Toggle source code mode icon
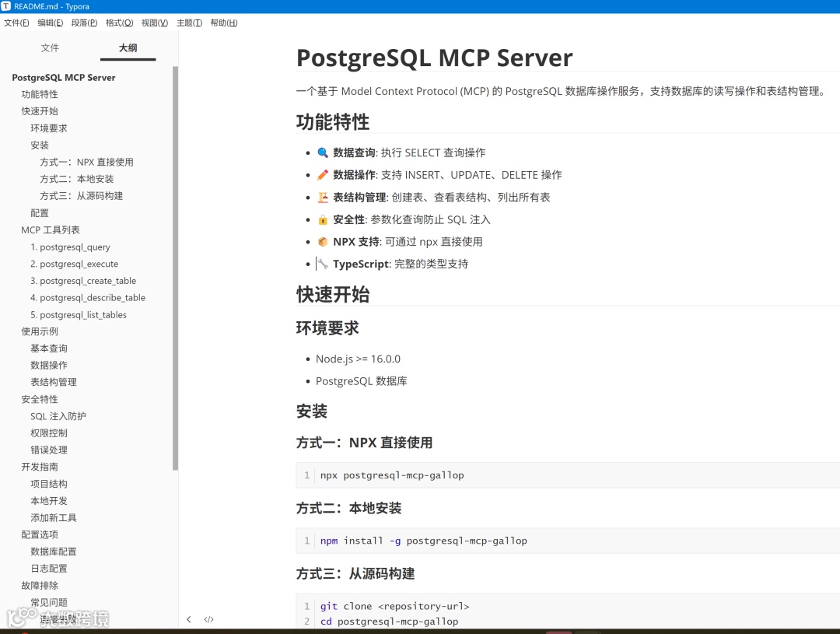Image resolution: width=840 pixels, height=634 pixels. (x=209, y=619)
